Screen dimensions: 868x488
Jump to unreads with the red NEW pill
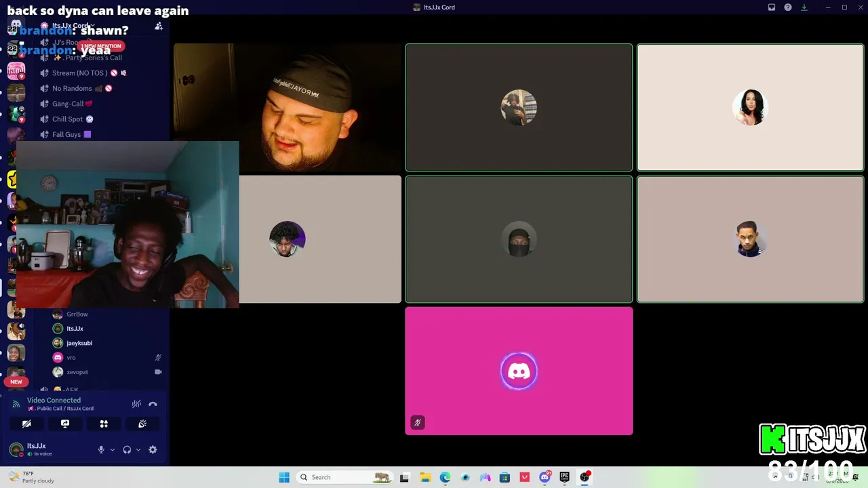[x=16, y=382]
